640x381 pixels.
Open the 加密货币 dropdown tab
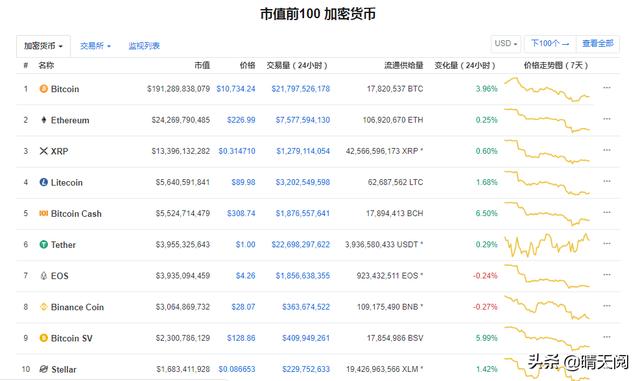[x=43, y=46]
